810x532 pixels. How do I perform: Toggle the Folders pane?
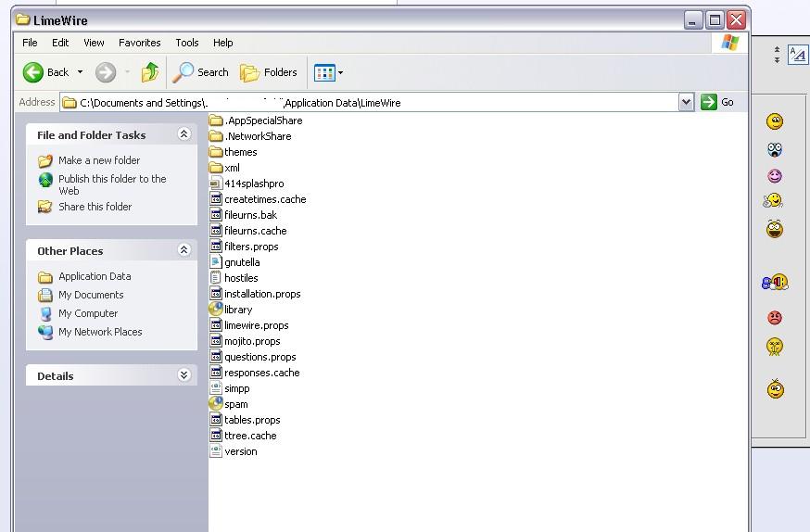point(269,72)
